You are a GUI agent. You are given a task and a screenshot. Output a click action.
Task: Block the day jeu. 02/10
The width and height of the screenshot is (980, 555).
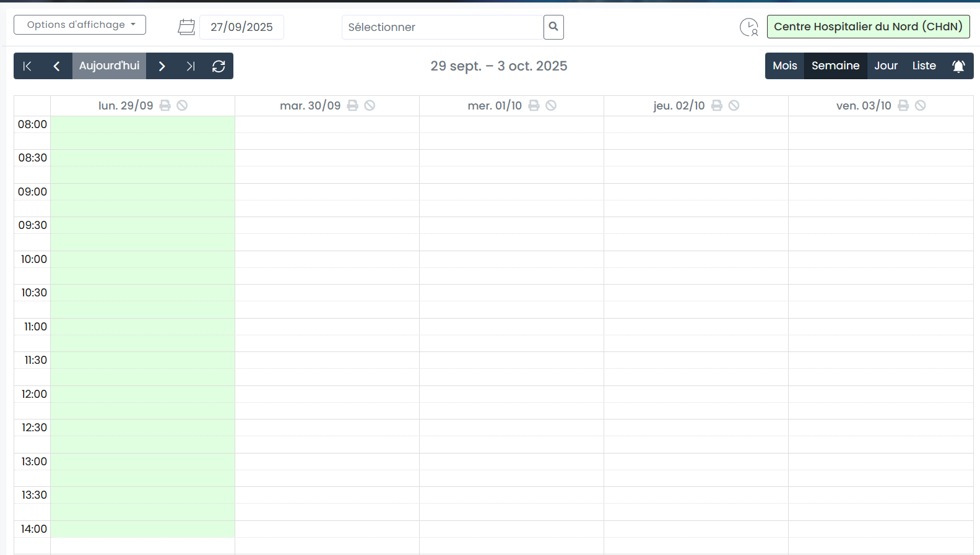click(x=734, y=106)
